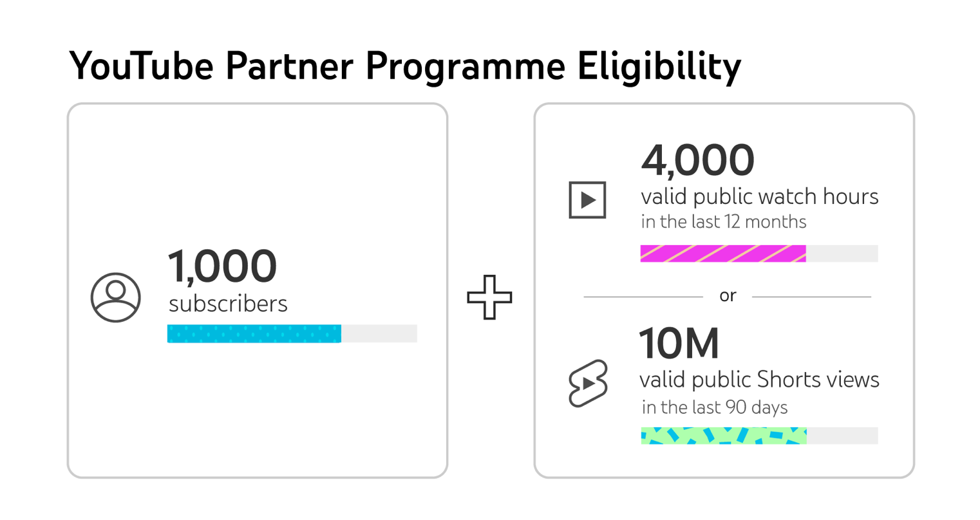
Task: Click the plus sign between the cards
Action: pyautogui.click(x=489, y=297)
